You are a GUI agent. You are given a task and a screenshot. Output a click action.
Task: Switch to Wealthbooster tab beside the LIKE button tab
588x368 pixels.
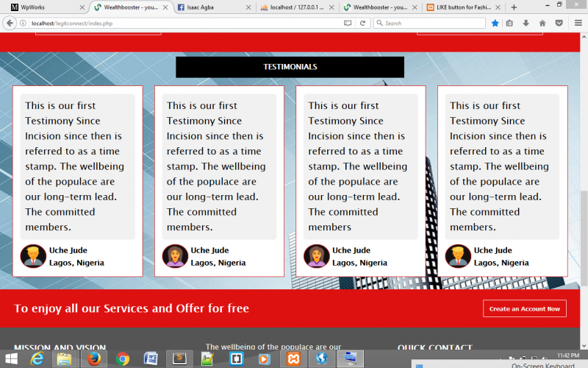pos(380,7)
